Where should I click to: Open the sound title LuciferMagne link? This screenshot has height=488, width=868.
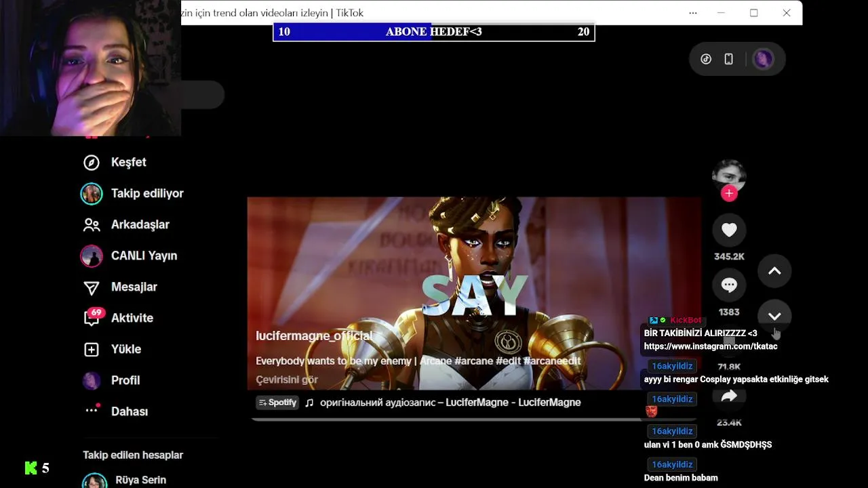coord(450,403)
